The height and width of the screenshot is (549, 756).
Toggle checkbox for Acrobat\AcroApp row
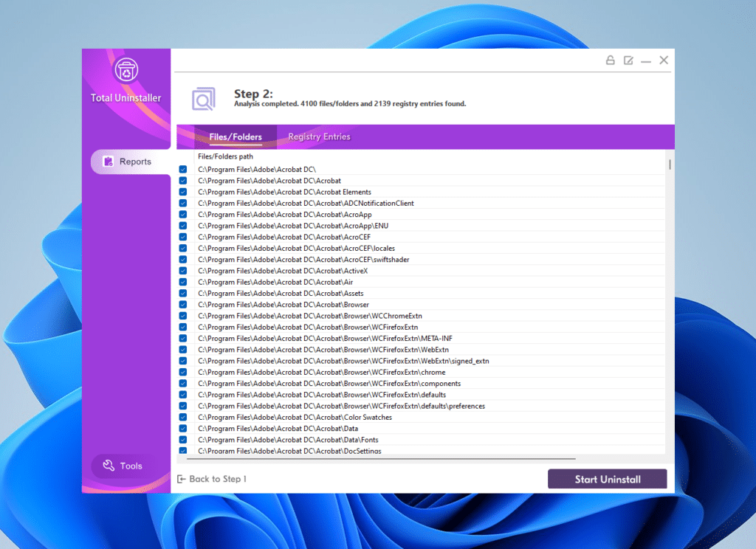(x=183, y=215)
